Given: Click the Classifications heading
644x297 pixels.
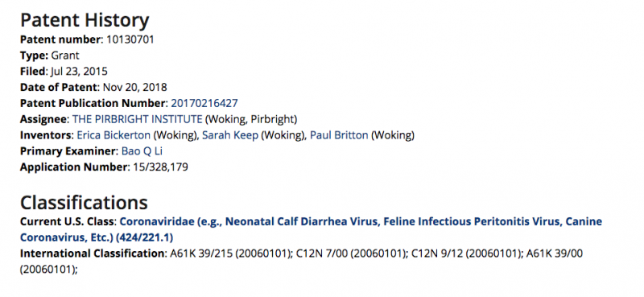Looking at the screenshot, I should (84, 203).
